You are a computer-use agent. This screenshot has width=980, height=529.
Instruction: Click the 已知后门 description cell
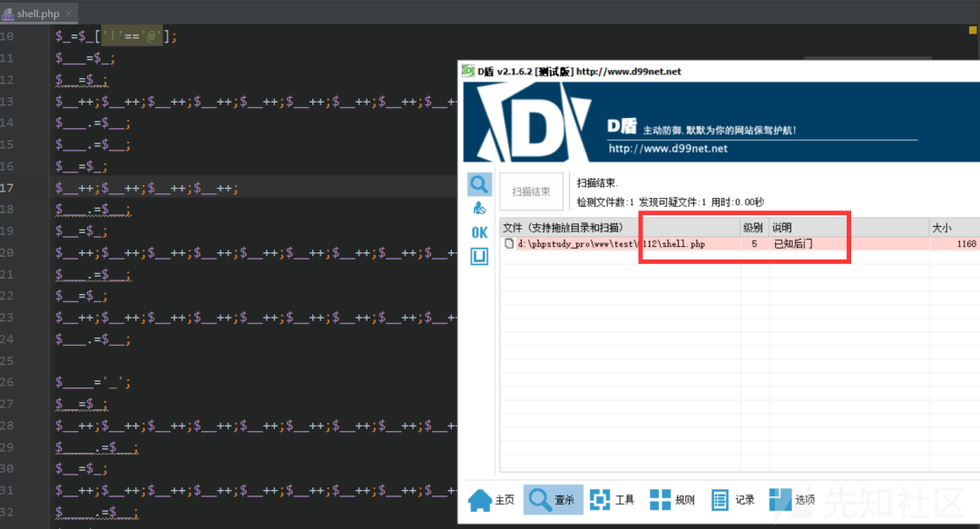coord(793,244)
